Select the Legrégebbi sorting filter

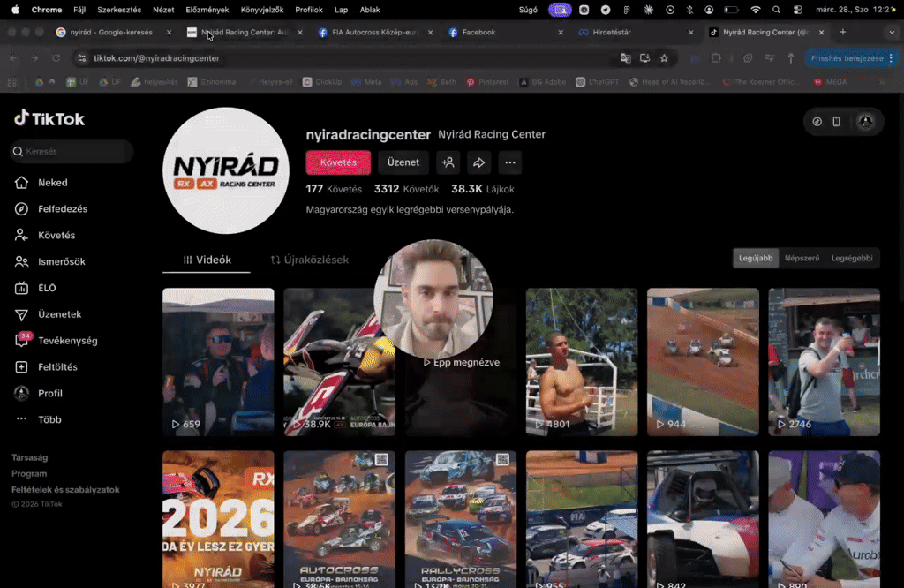click(x=852, y=258)
